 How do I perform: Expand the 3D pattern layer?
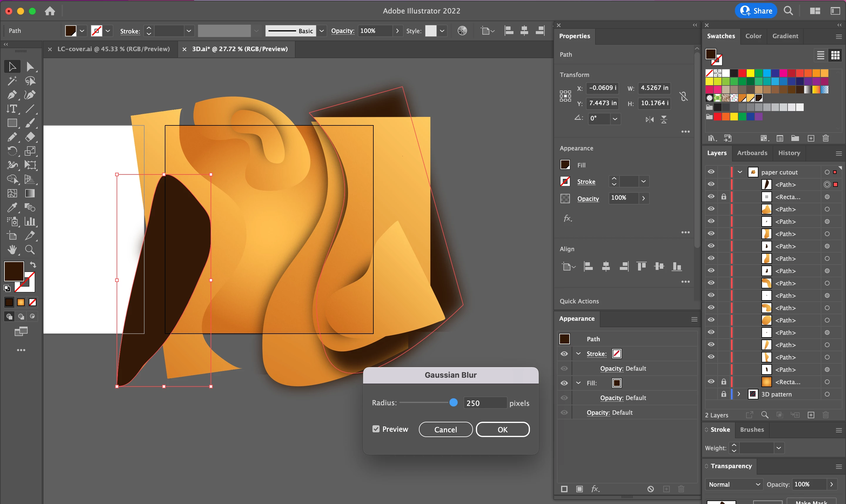click(x=739, y=394)
